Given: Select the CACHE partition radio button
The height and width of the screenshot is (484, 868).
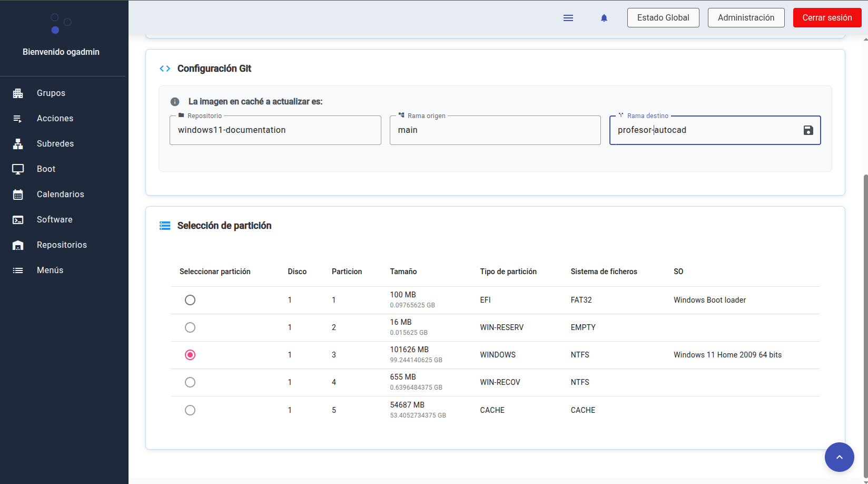Looking at the screenshot, I should [x=190, y=410].
